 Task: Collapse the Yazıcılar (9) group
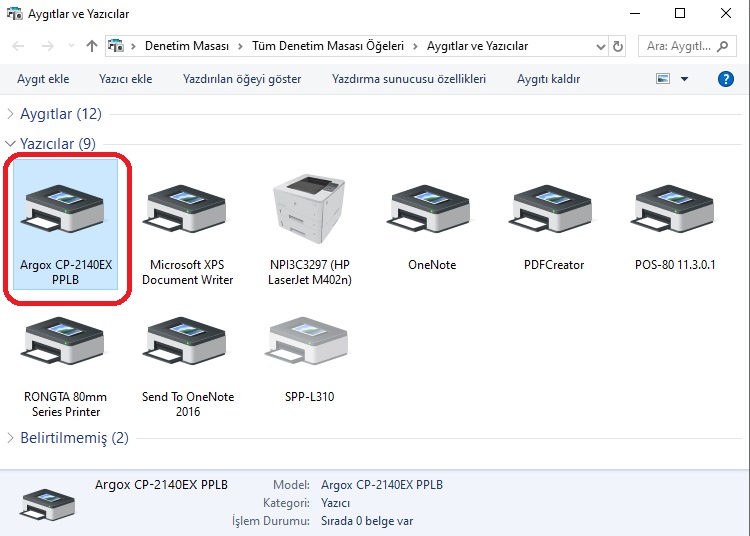click(x=11, y=144)
